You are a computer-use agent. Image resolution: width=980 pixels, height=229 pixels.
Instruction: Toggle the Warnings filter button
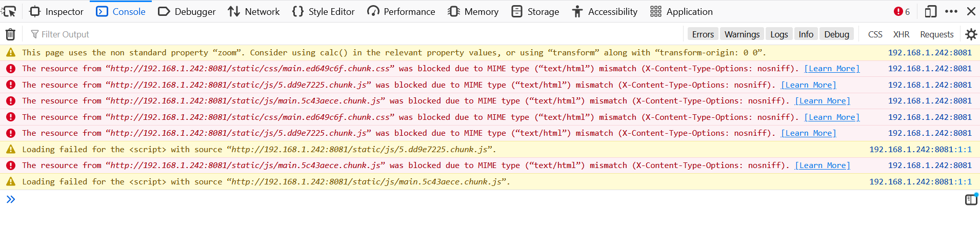tap(742, 34)
